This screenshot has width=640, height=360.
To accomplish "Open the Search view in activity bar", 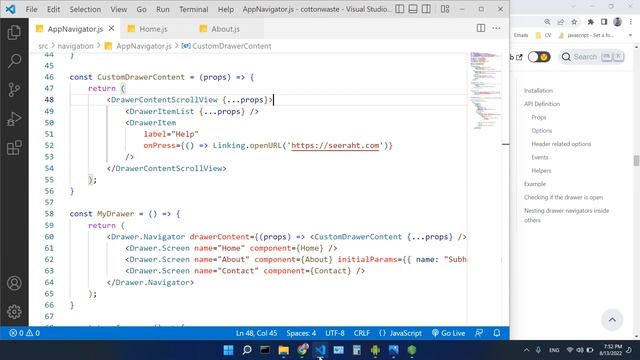I will [14, 61].
